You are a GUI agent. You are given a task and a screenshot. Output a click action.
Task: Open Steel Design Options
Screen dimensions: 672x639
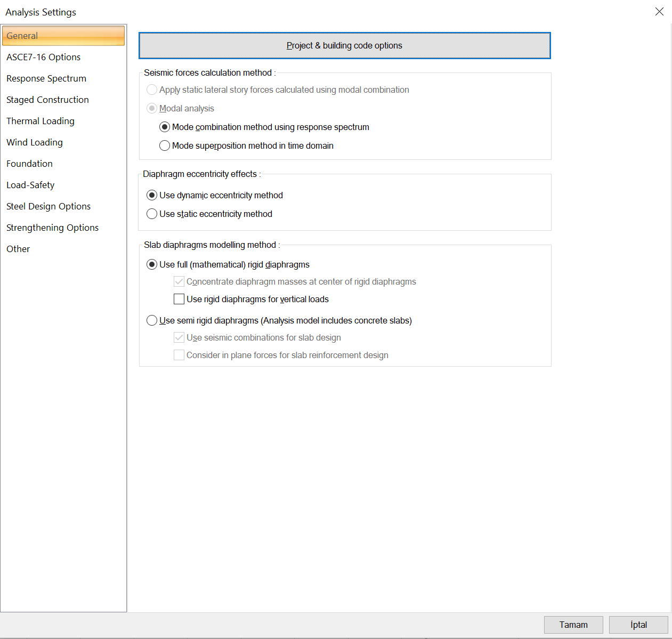(x=63, y=206)
